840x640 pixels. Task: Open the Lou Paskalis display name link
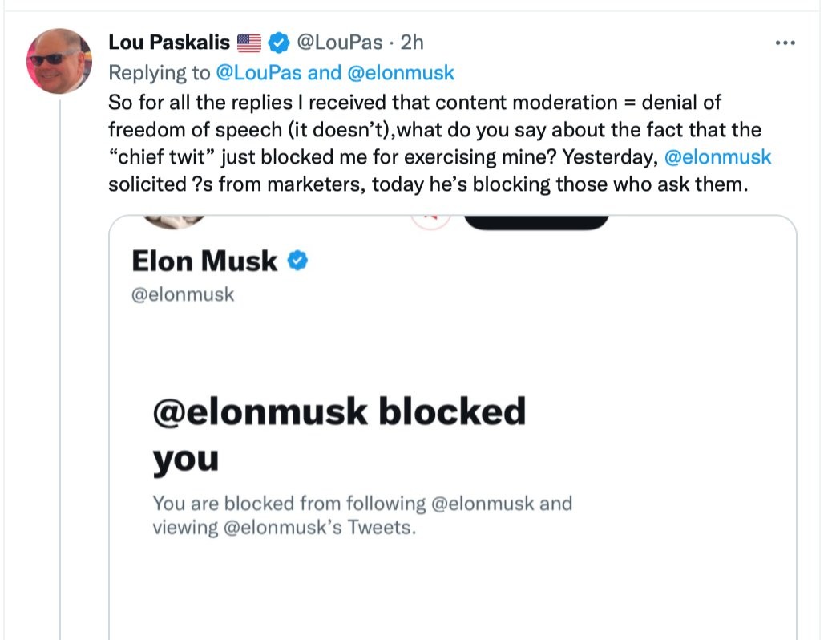(x=169, y=42)
